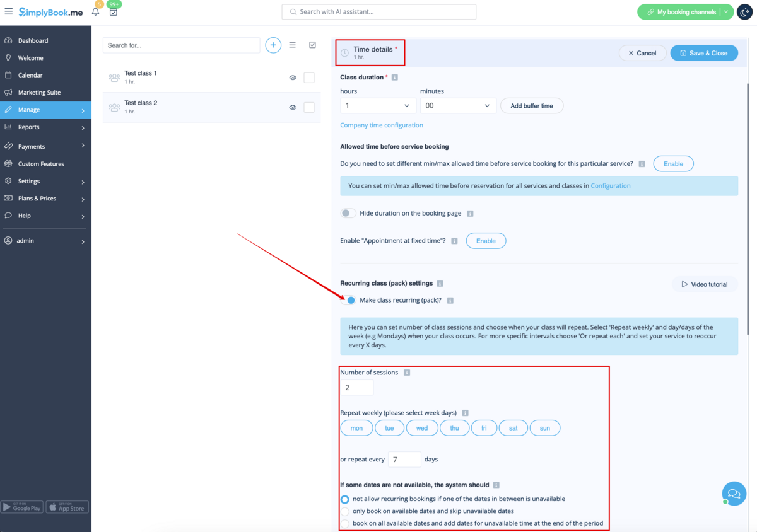Open Calendar in the sidebar

(30, 75)
